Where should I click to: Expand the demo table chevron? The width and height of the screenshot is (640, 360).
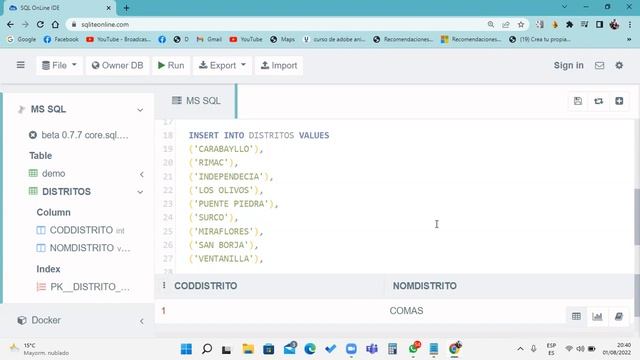pos(142,174)
